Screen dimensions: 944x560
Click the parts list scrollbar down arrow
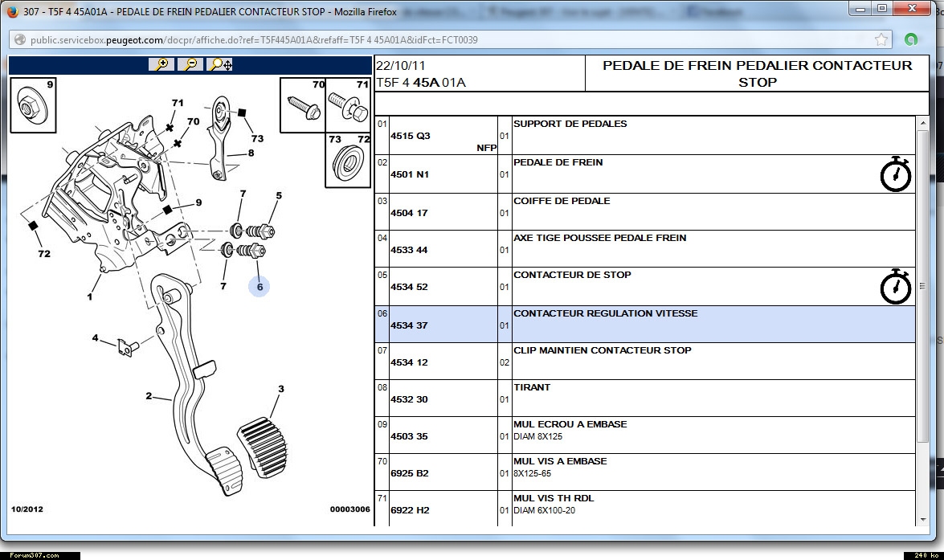tap(923, 520)
